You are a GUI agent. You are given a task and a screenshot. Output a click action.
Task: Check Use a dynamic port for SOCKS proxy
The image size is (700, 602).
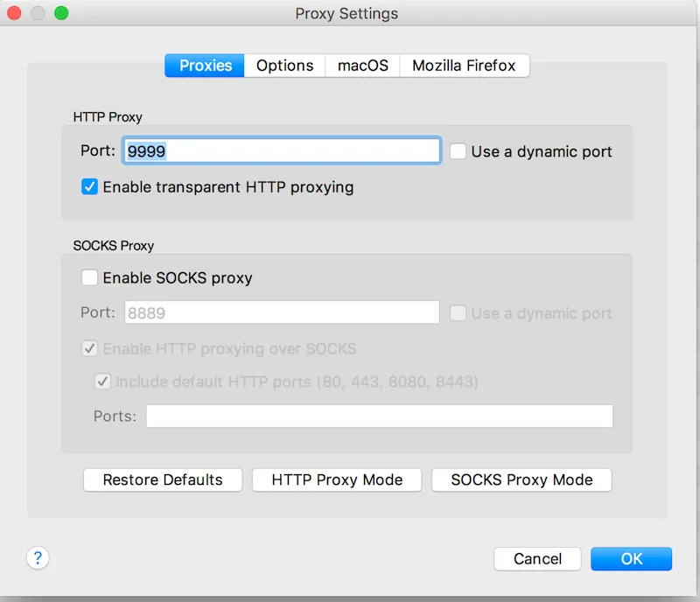point(458,313)
